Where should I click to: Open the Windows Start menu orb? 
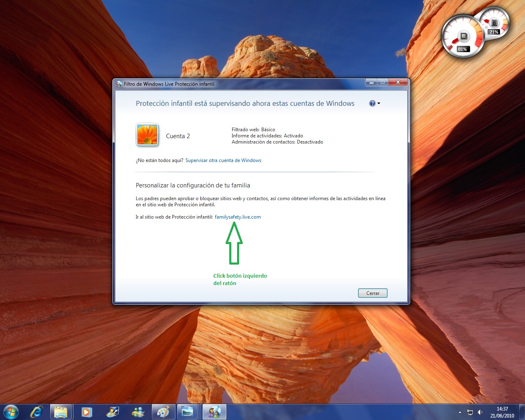pos(11,412)
